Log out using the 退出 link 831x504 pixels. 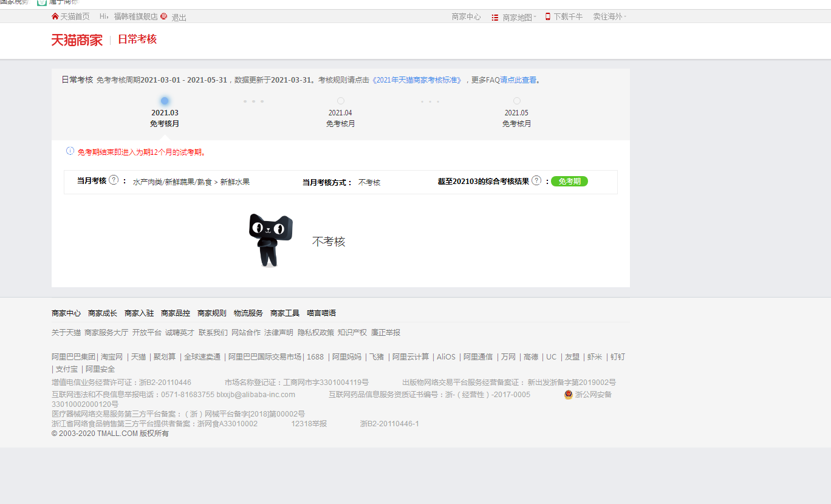tap(179, 18)
